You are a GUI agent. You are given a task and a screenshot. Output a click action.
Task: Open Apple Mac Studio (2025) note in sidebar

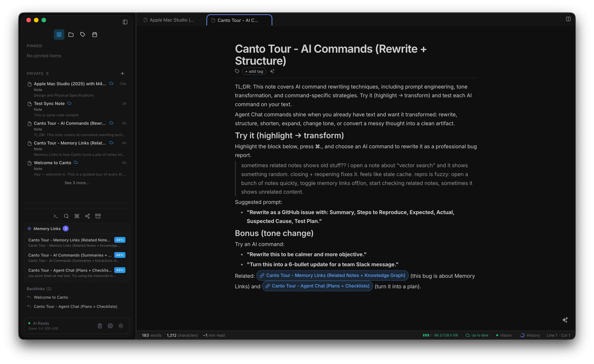[77, 89]
